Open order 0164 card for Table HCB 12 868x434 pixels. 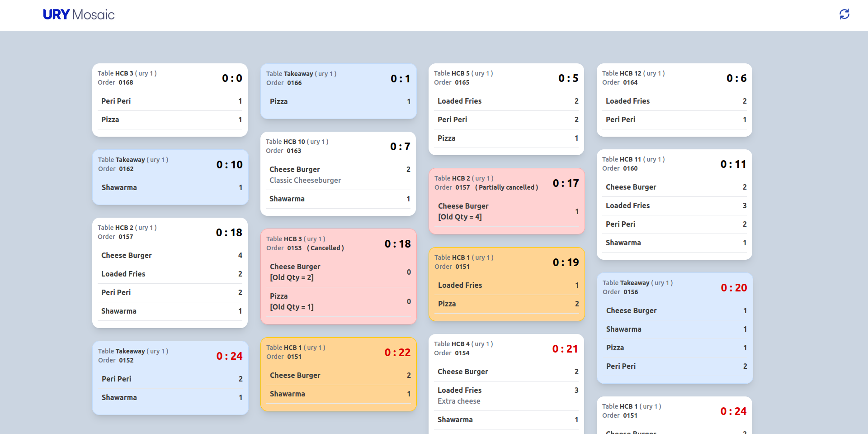(675, 100)
